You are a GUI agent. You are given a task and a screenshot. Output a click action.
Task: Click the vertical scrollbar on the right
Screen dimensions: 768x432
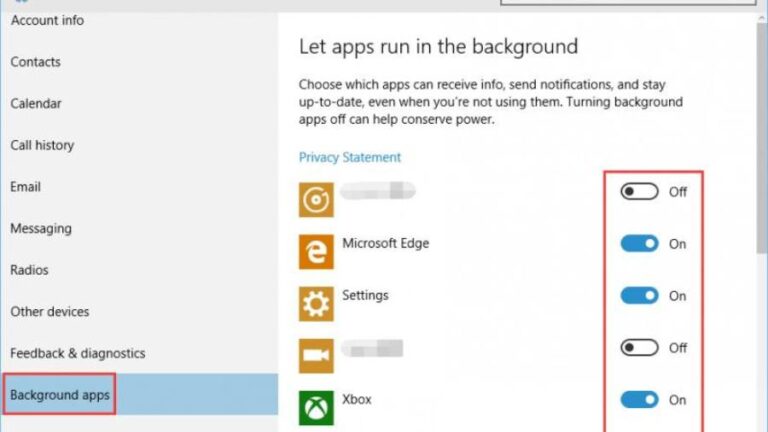(x=761, y=200)
